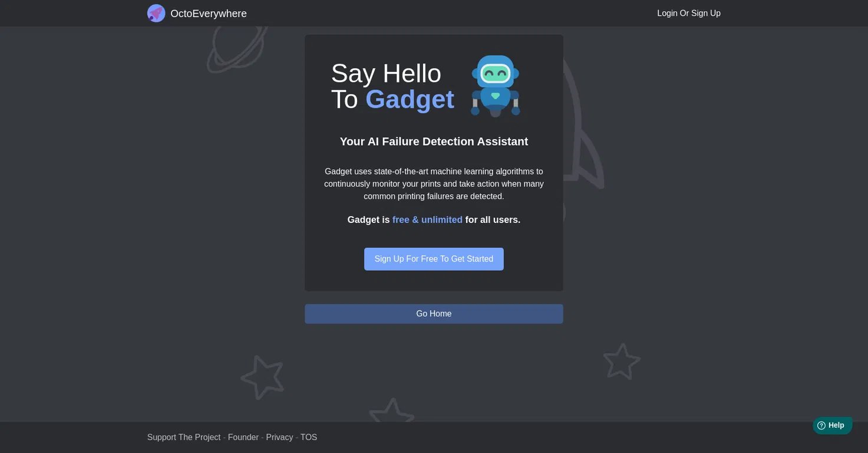Screen dimensions: 868x453
Task: Click the star outline at bottom right
Action: [622, 362]
